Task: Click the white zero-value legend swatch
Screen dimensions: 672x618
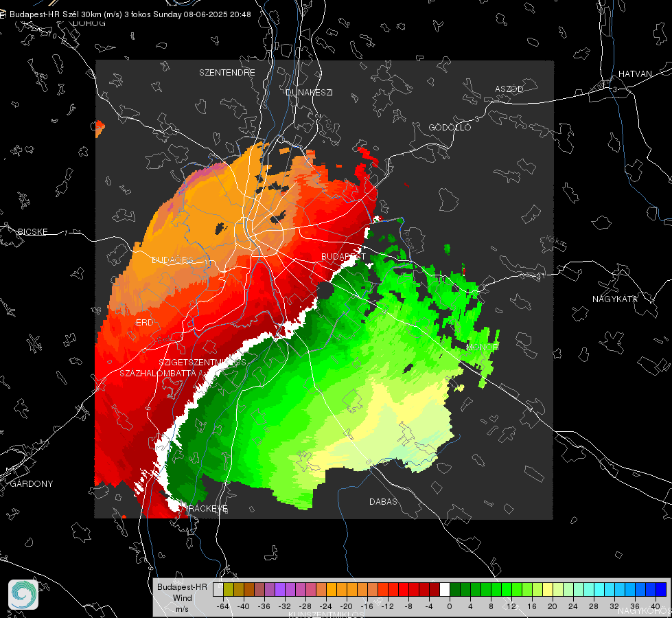Action: (445, 589)
